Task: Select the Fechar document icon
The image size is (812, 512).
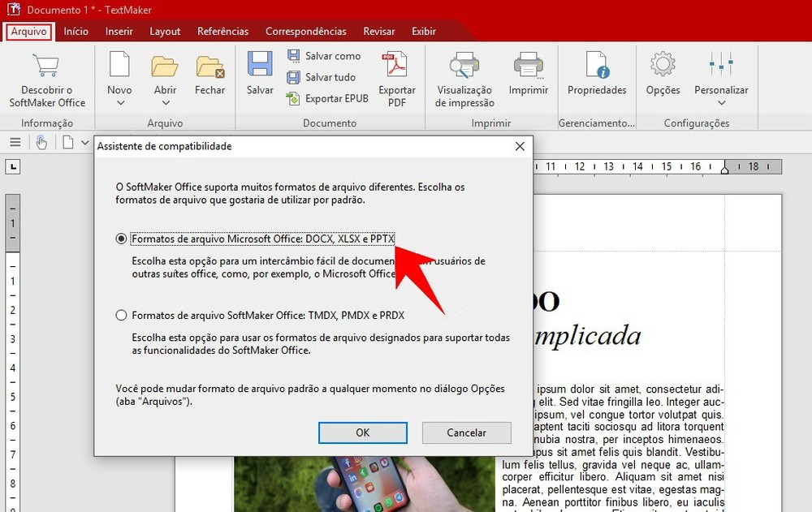Action: coord(209,69)
